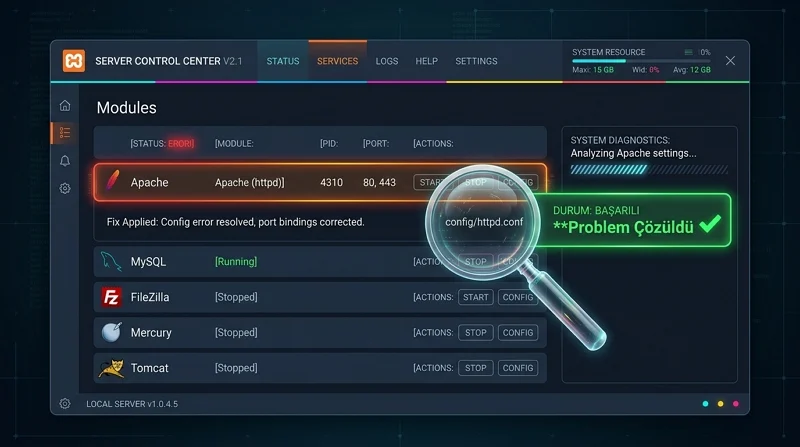
Task: Click the Modules heading
Action: click(x=127, y=108)
